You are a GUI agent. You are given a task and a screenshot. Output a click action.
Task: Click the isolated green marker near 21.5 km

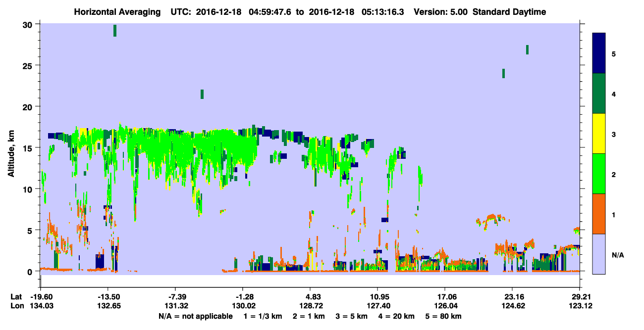point(202,94)
